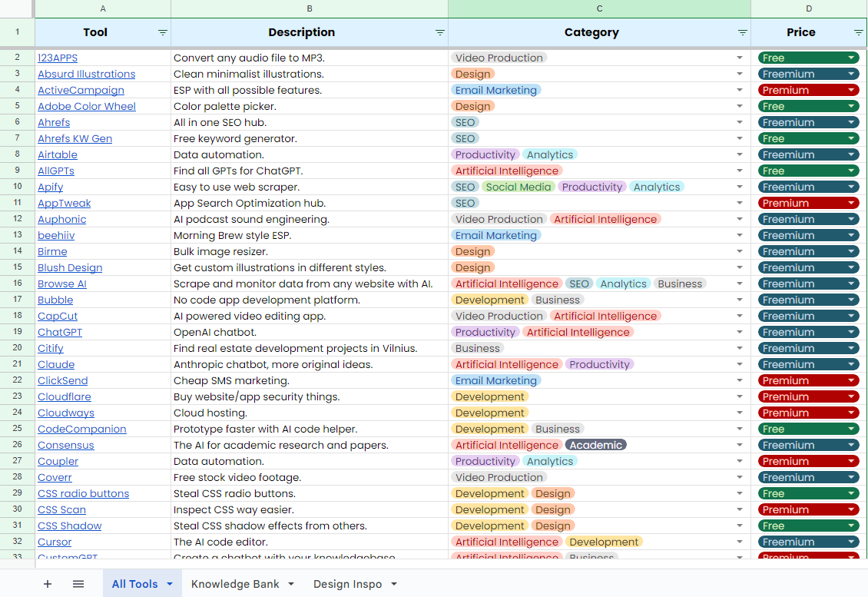
Task: Open filter menu for Tool column
Action: pos(162,33)
